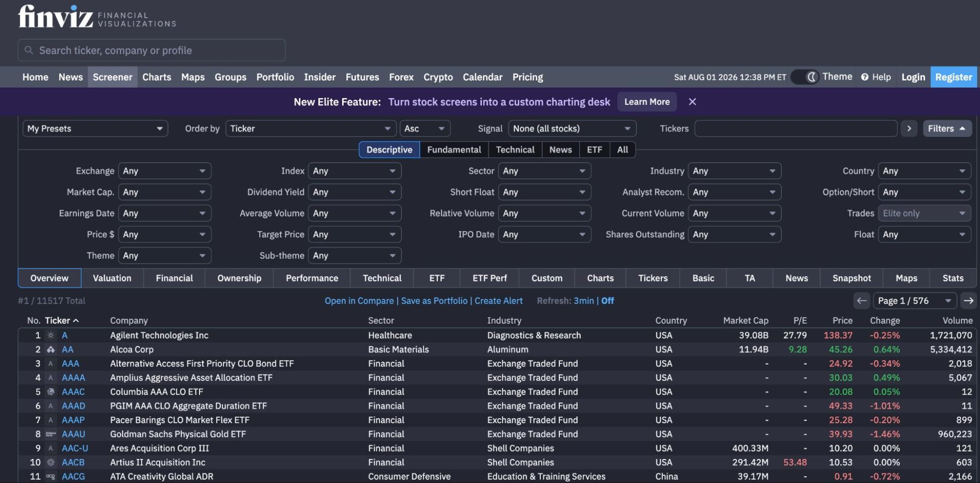The image size is (980, 483).
Task: Go to previous results page arrow
Action: [x=861, y=301]
